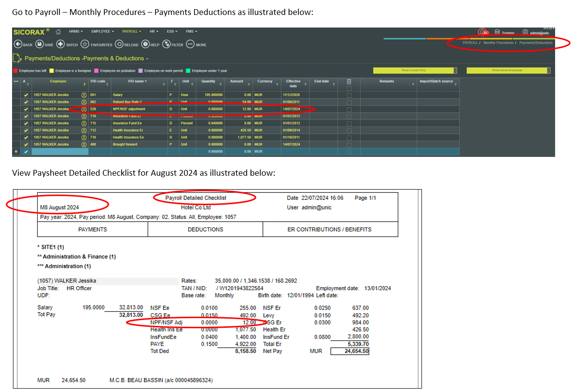Open the notifications bell icon
The height and width of the screenshot is (392, 572).
tap(482, 32)
